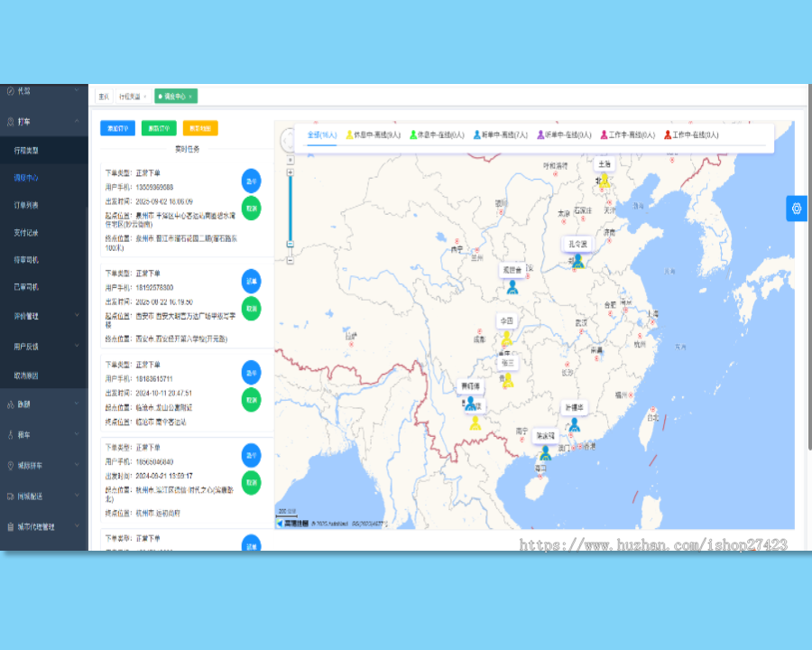Viewport: 812px width, 650px height.
Task: Click the map pan control arrow
Action: coord(287,140)
